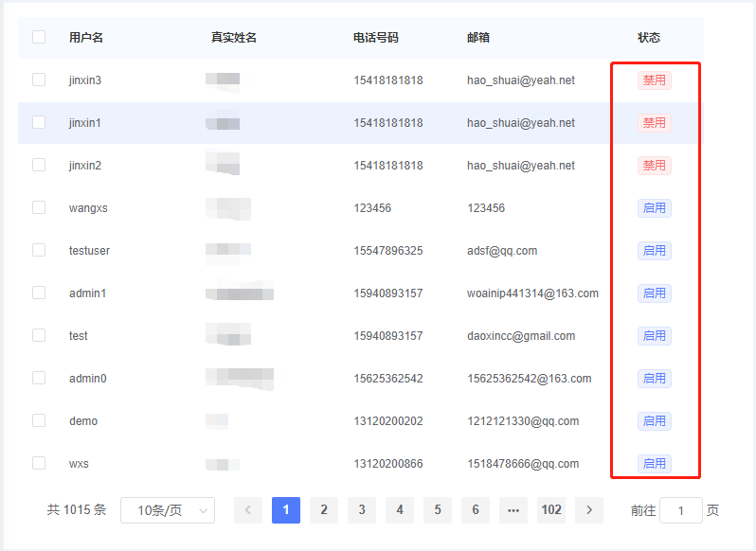756x551 pixels.
Task: Click the 启用 status tag for admin1
Action: point(654,293)
